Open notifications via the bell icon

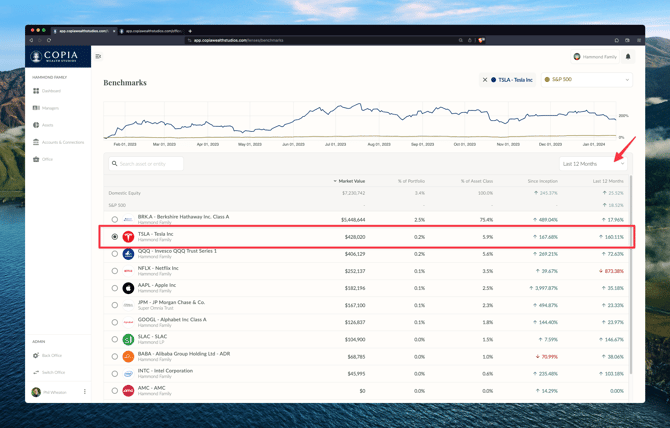[x=628, y=57]
